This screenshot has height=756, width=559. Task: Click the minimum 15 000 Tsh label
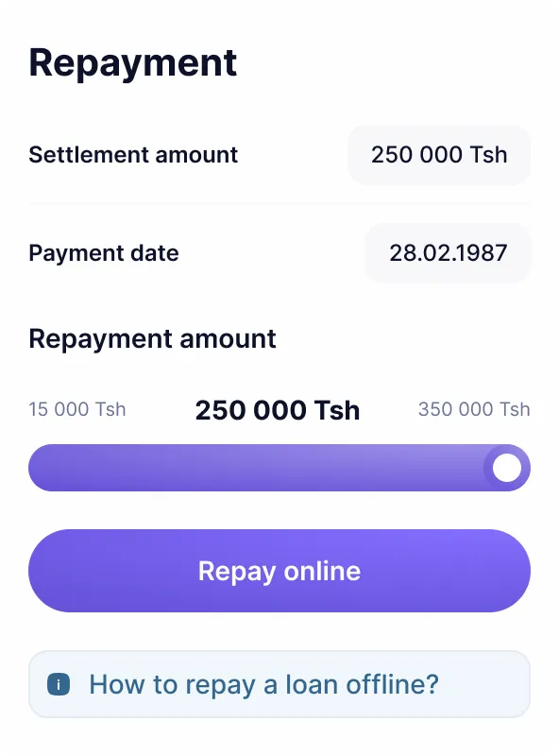pos(77,409)
